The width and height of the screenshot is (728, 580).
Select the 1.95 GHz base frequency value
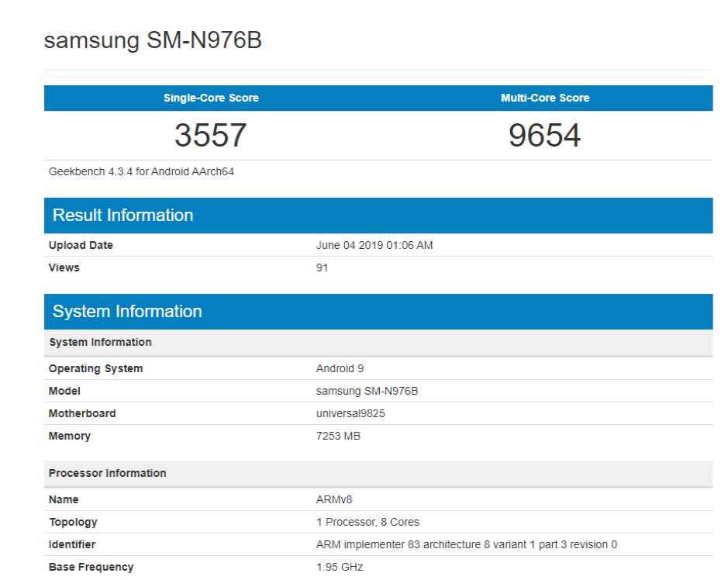(340, 567)
